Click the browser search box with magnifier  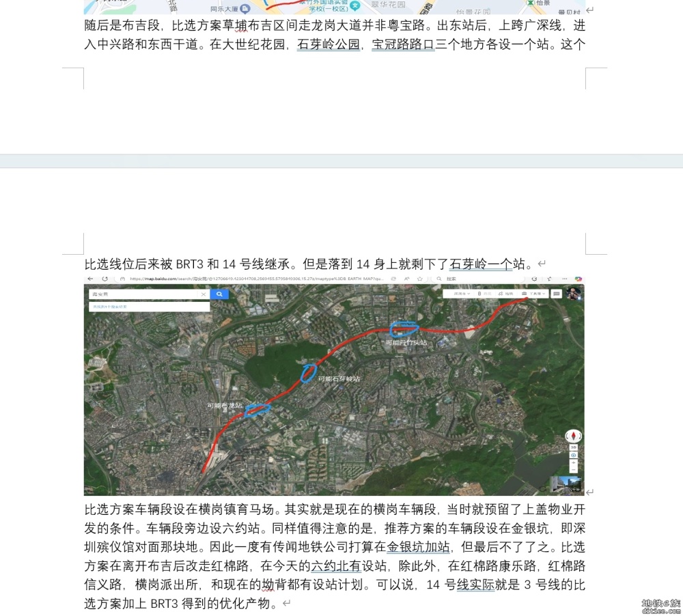click(x=479, y=279)
